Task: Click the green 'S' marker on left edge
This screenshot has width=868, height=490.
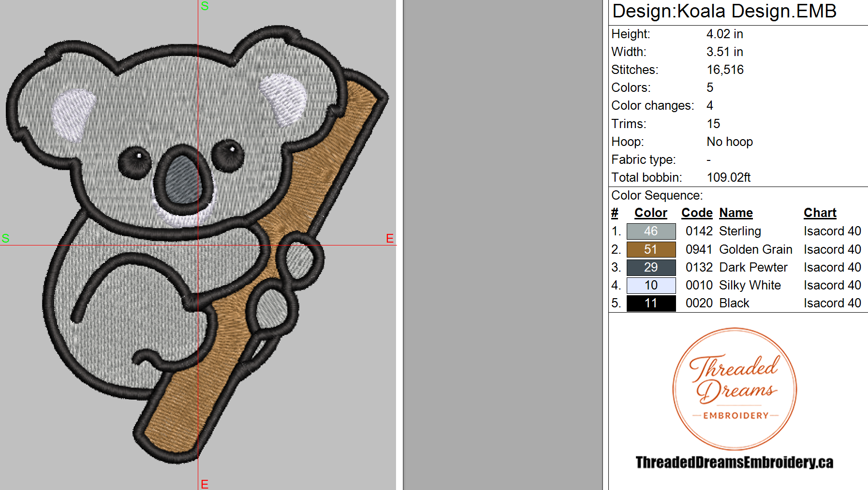Action: 6,238
